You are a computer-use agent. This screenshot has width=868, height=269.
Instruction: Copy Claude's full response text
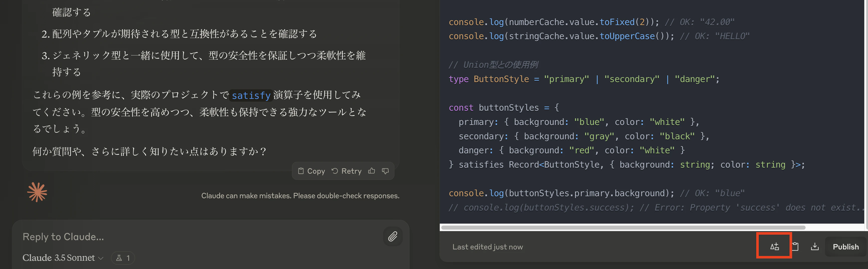coord(311,171)
